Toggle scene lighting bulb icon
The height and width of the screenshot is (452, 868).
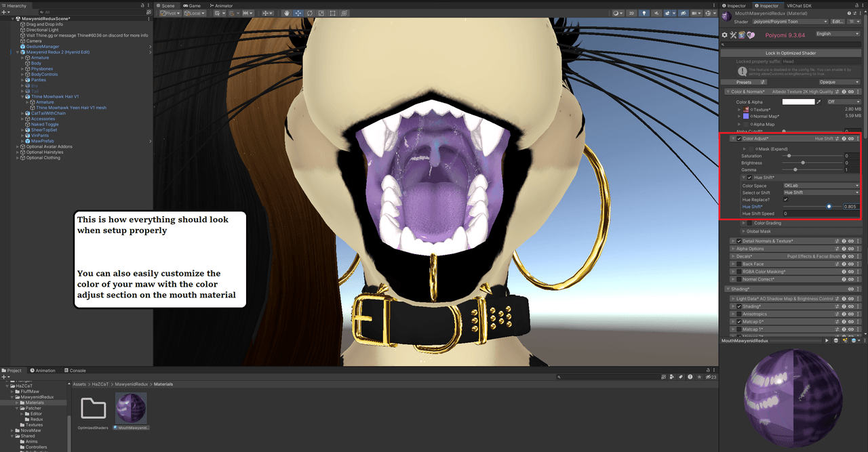(644, 13)
